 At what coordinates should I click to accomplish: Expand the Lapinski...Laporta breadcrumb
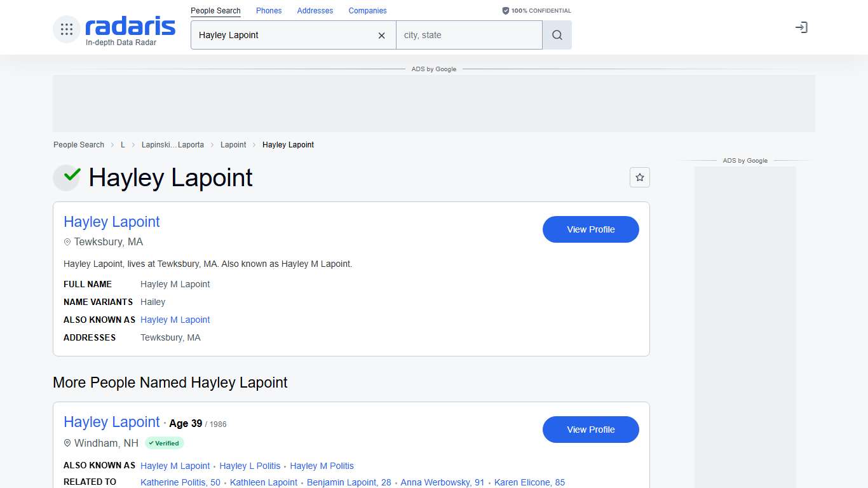pos(173,145)
